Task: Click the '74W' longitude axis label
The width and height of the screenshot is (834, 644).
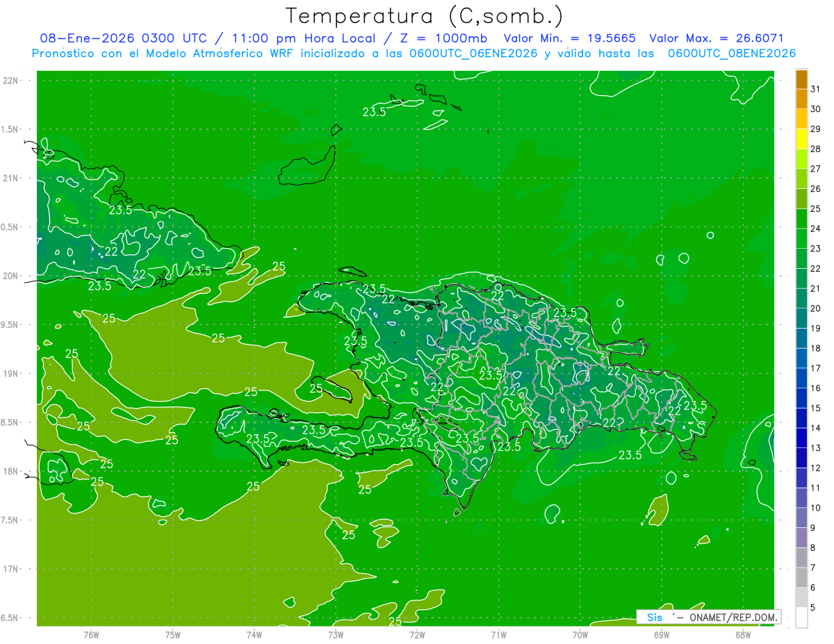Action: coord(254,635)
